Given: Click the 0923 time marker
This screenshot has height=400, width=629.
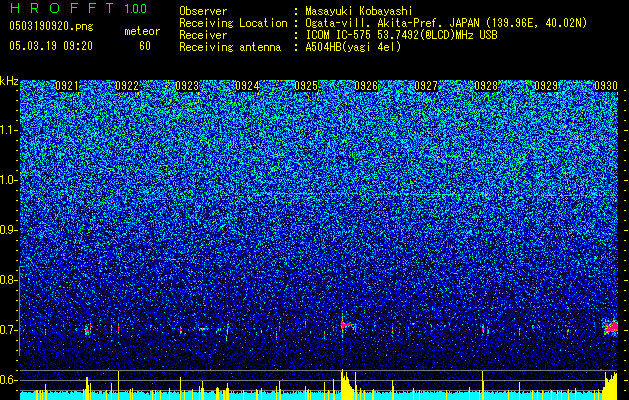Looking at the screenshot, I should coord(187,86).
